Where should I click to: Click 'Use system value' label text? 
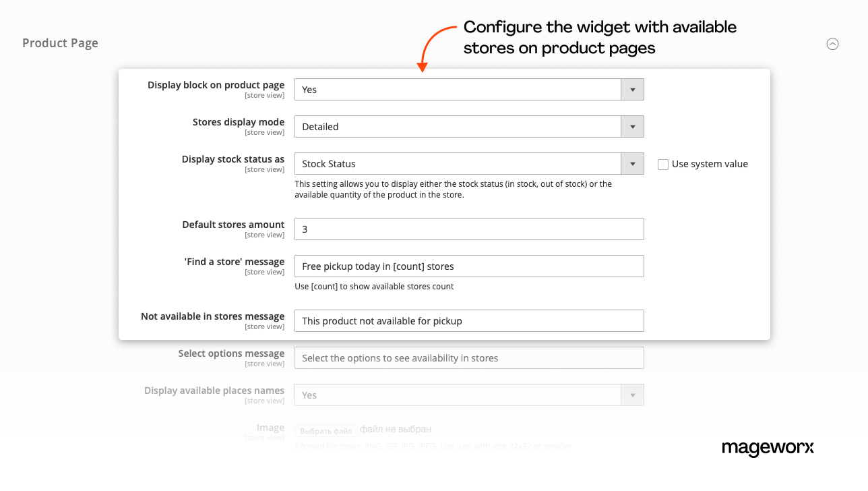coord(710,164)
